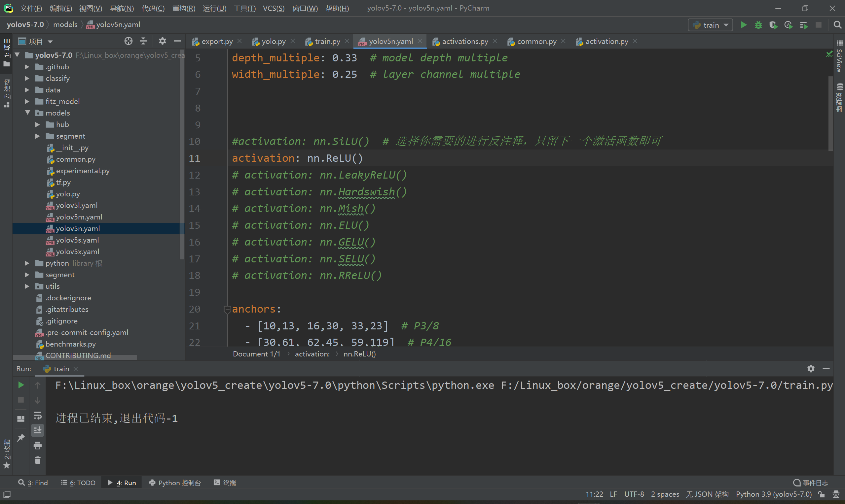Click the green Run button in the toolbar
The image size is (845, 504).
[743, 25]
